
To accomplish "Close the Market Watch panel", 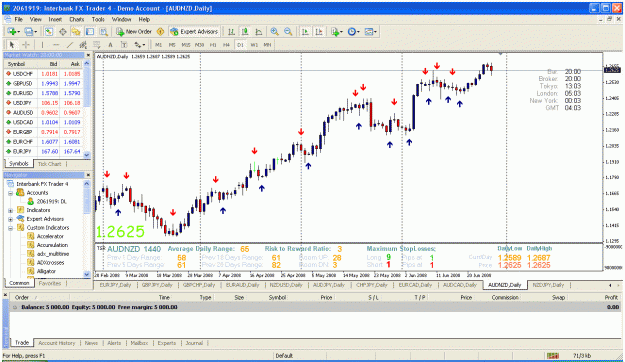I will (x=88, y=55).
